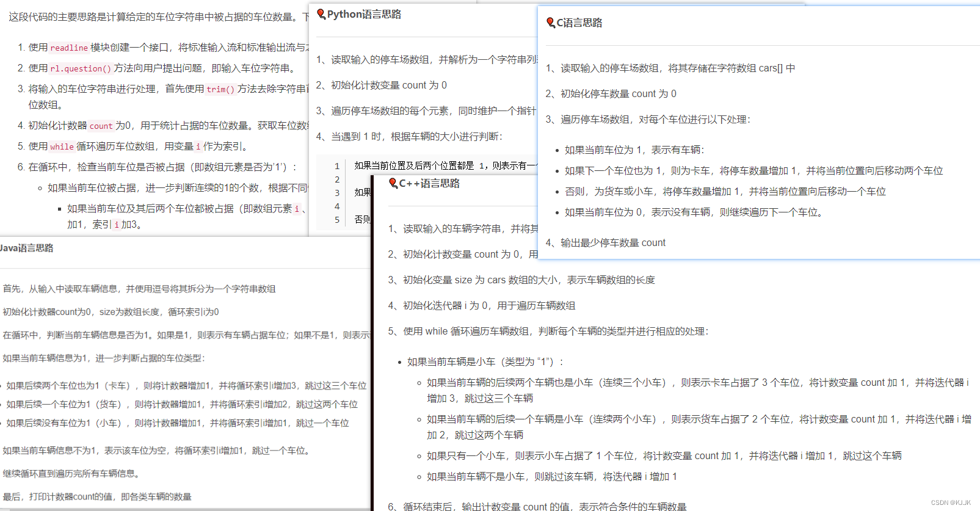Click the bullet 如果当前车位为 1，表示有车辆
The height and width of the screenshot is (511, 980).
pyautogui.click(x=634, y=150)
